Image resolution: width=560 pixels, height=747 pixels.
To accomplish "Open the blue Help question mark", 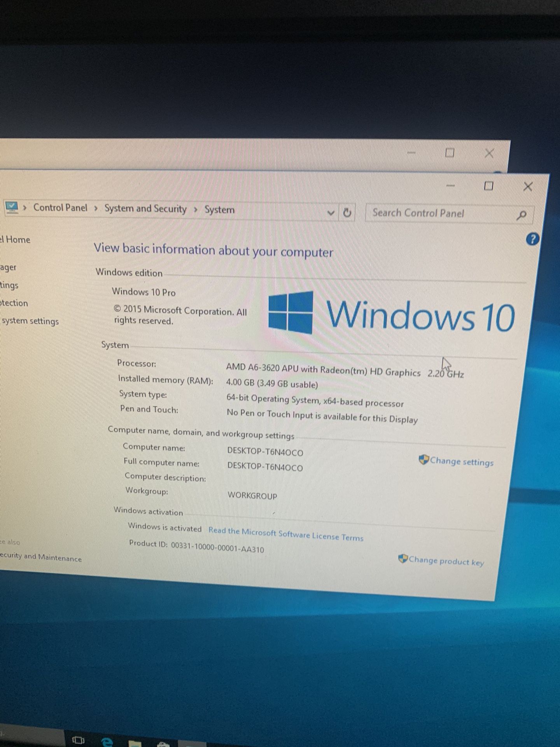I will [532, 239].
